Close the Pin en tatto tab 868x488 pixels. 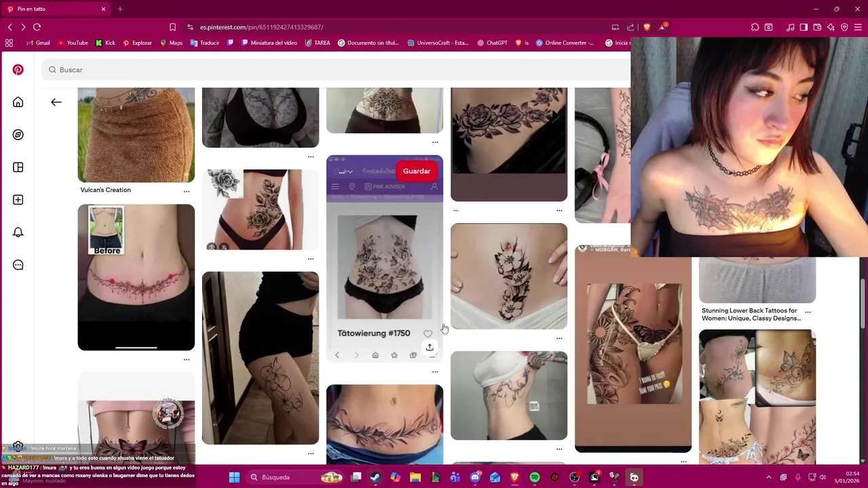(103, 9)
